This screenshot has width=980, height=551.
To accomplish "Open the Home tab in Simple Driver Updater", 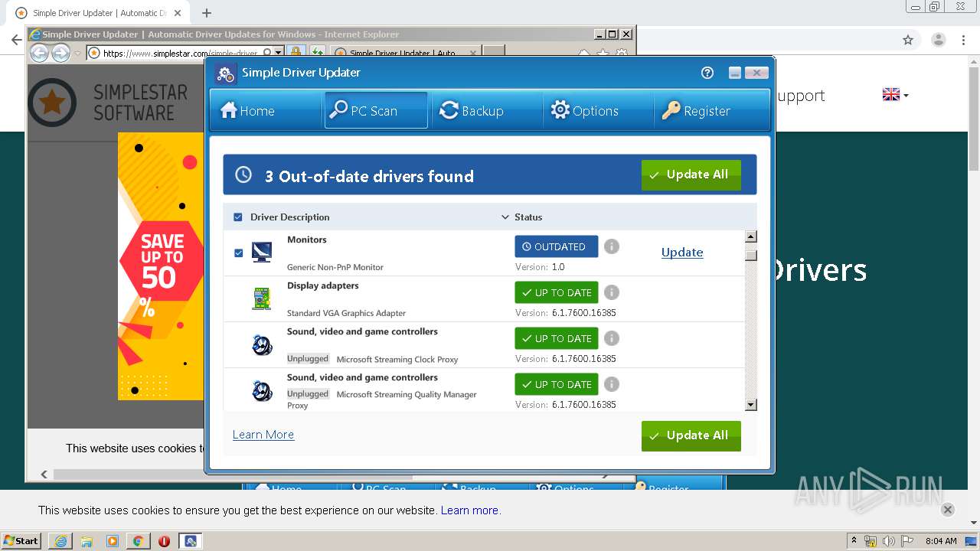I will 266,111.
